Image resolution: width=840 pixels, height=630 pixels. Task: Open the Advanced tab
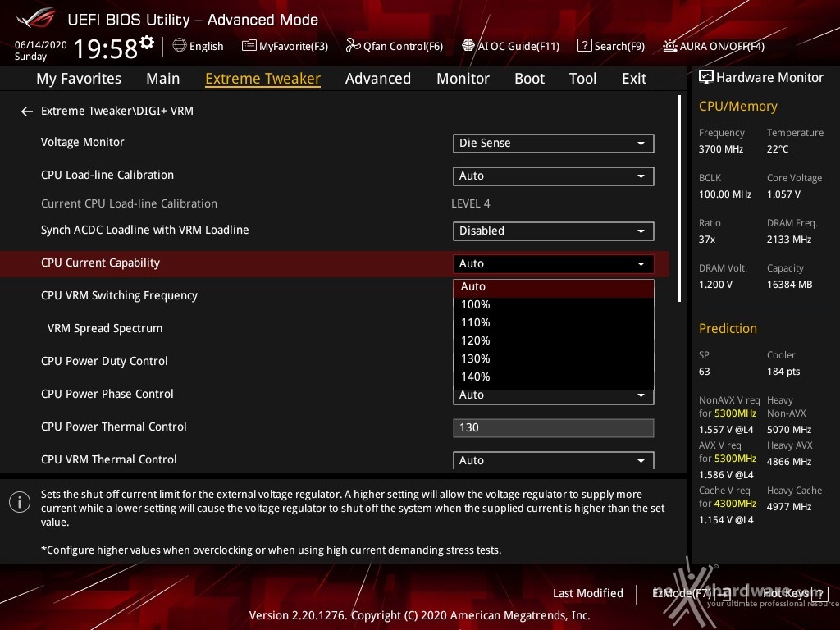pos(378,79)
